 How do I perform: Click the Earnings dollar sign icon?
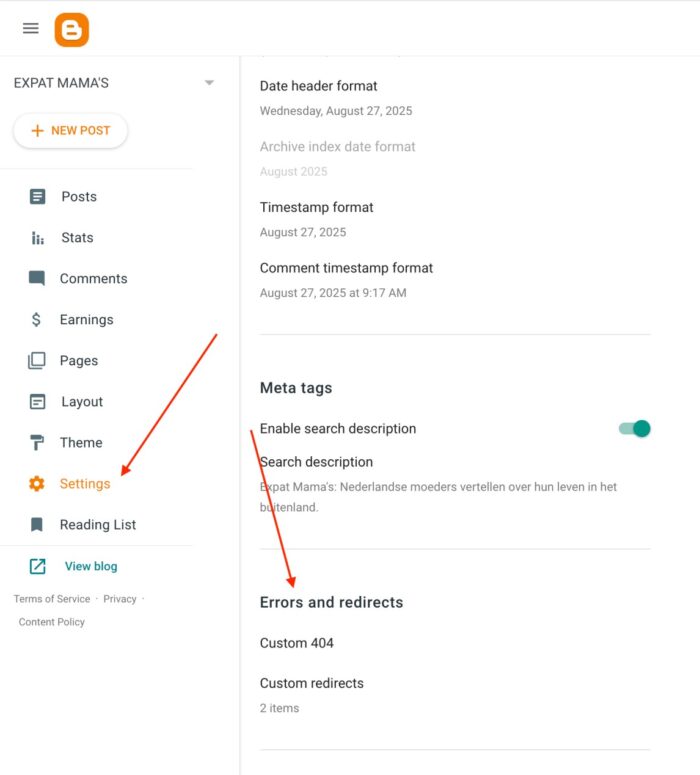pyautogui.click(x=37, y=320)
